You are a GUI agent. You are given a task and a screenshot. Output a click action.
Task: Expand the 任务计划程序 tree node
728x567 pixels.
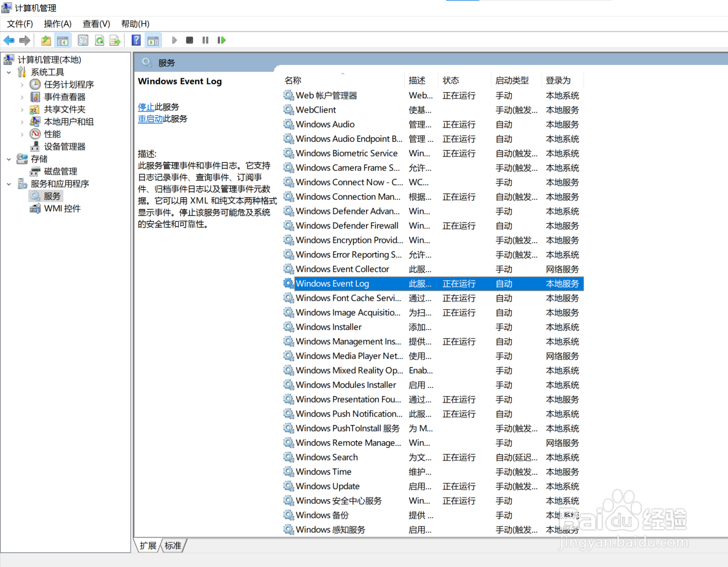(x=22, y=85)
